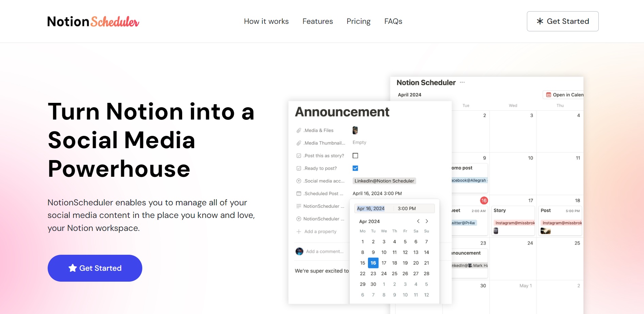
Task: Click the LinkedIn Mark tag in Announcement card
Action: coord(470,266)
